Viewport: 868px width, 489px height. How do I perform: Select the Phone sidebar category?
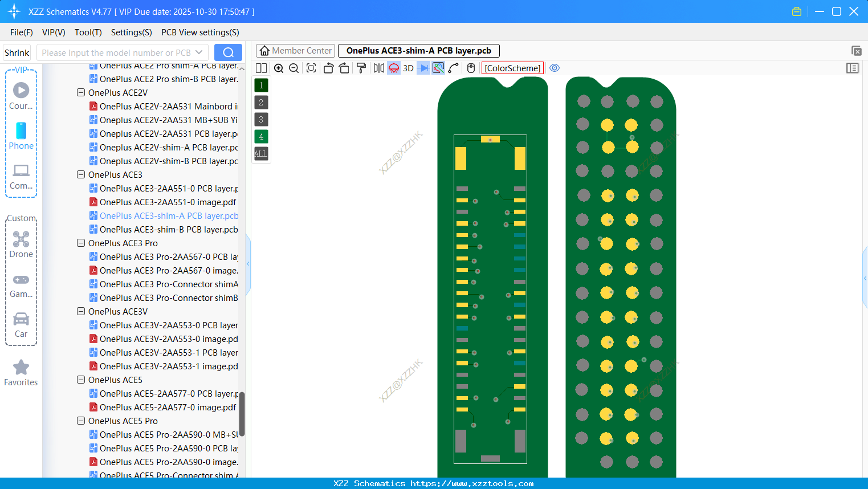[x=21, y=136]
